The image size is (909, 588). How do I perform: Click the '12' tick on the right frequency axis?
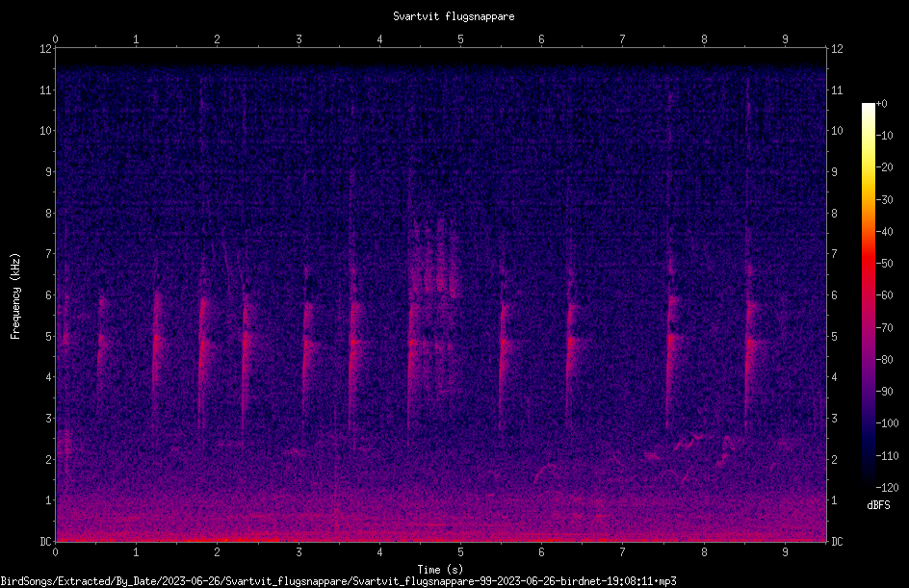[837, 49]
